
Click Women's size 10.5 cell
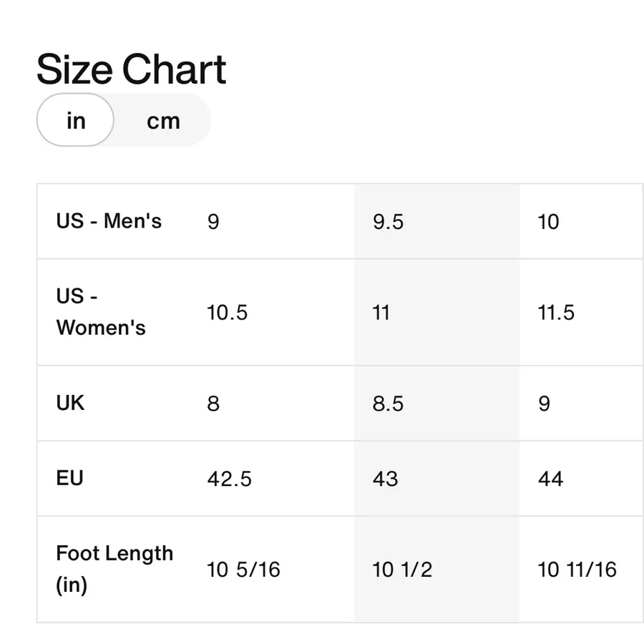coord(271,312)
